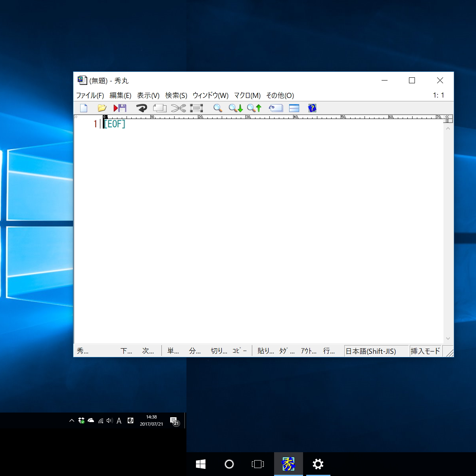
Task: Switch encoding via 日本語(Shift-JIS) status item
Action: click(375, 351)
